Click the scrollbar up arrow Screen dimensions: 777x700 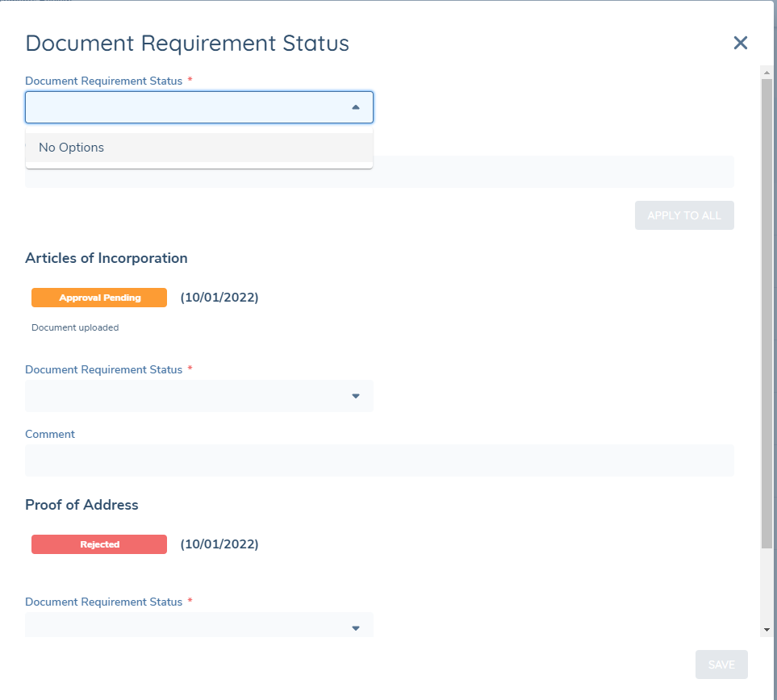click(x=767, y=73)
